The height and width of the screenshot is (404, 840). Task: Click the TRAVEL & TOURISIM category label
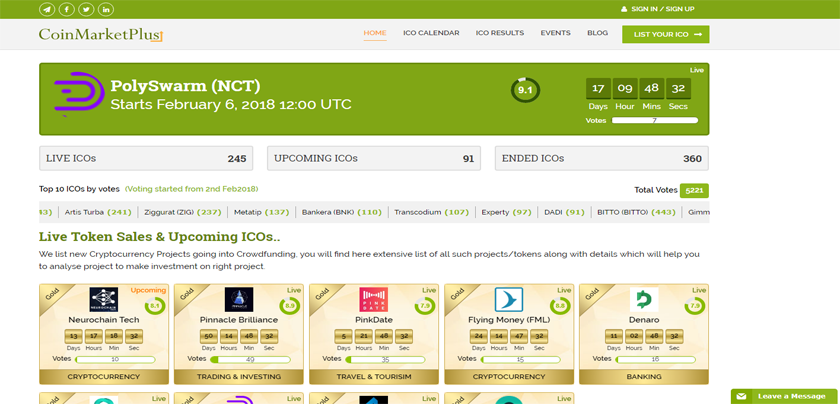374,377
